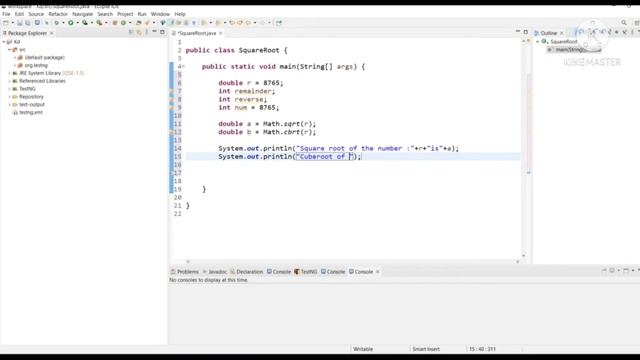Click the New file toolbar icon
Viewport: 640px width, 360px height.
click(x=6, y=23)
